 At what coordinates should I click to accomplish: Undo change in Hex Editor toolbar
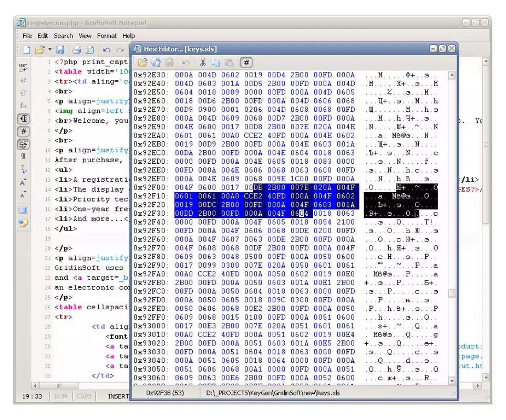pos(186,62)
